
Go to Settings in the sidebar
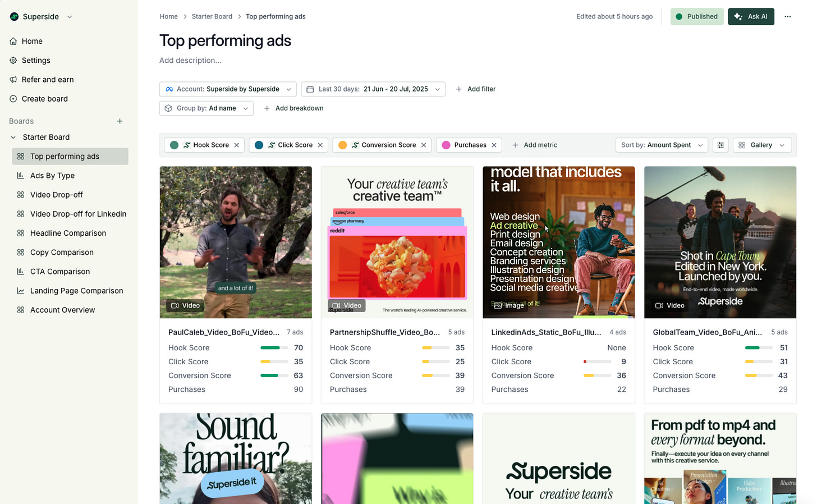(x=36, y=60)
